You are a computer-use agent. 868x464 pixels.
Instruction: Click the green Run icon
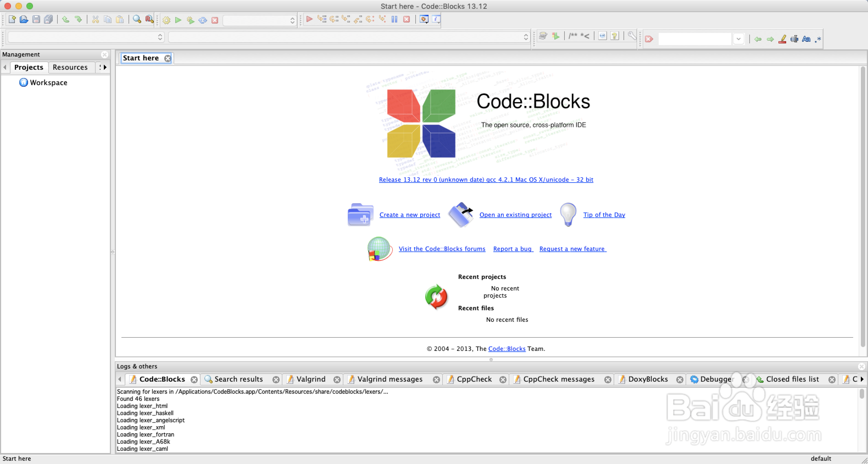(178, 20)
